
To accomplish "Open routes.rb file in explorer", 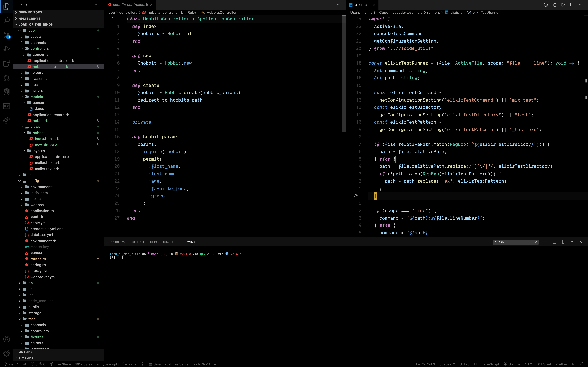I will coord(38,259).
